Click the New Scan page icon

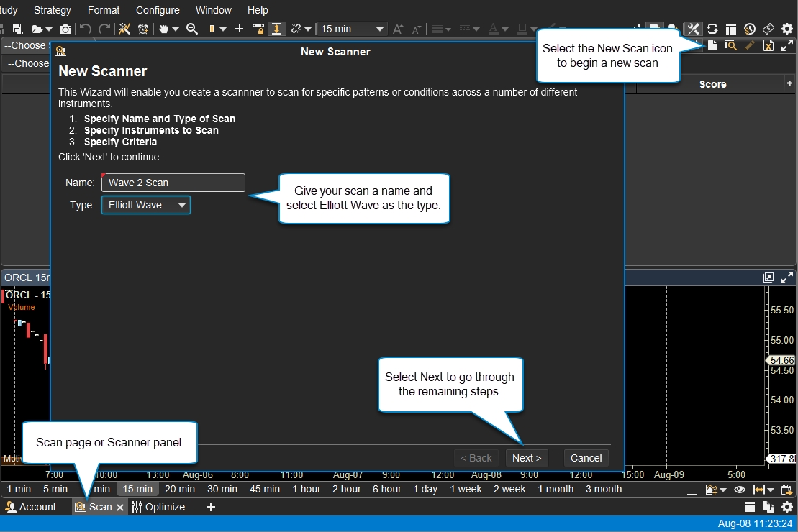coord(712,45)
